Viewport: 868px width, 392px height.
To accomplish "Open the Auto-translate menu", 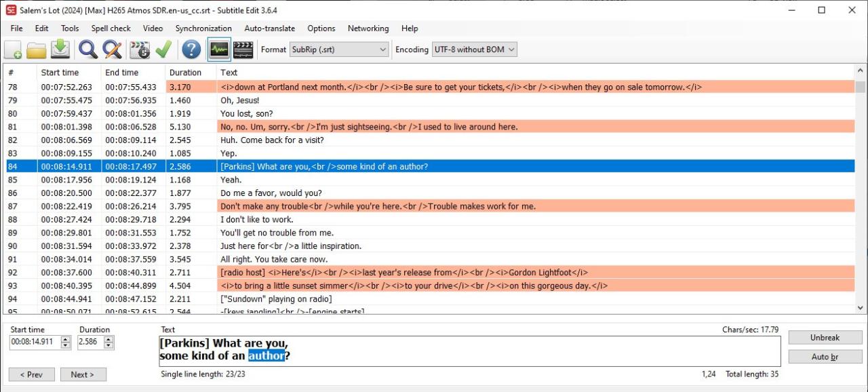I will (269, 28).
